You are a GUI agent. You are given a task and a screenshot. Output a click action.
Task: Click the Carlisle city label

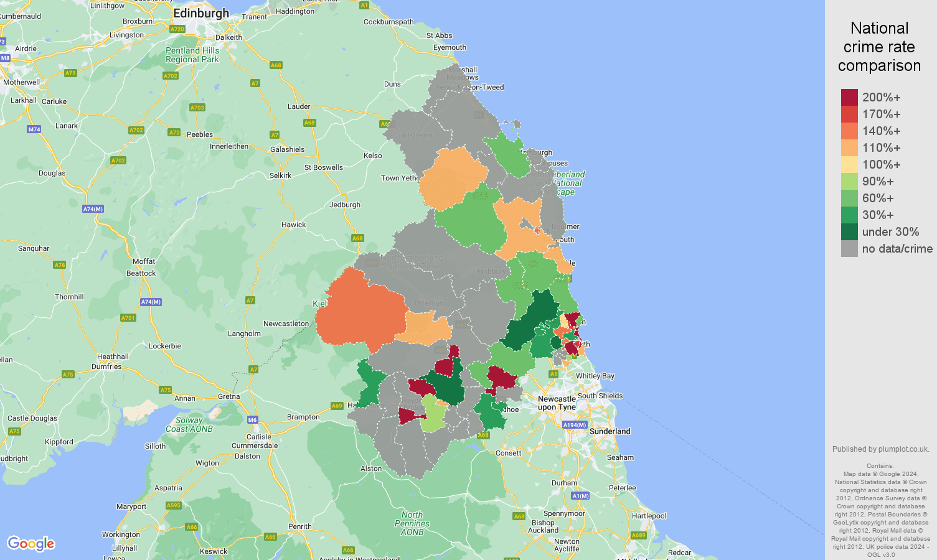260,437
